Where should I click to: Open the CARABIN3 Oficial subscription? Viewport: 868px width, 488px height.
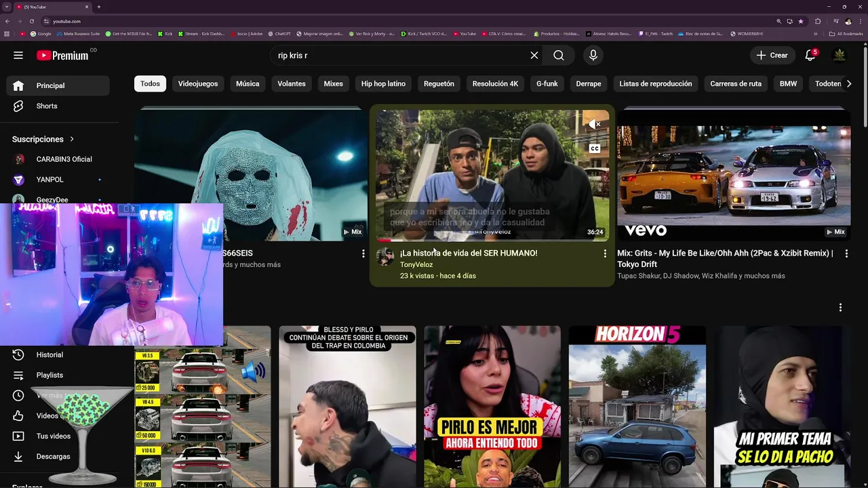coord(58,159)
